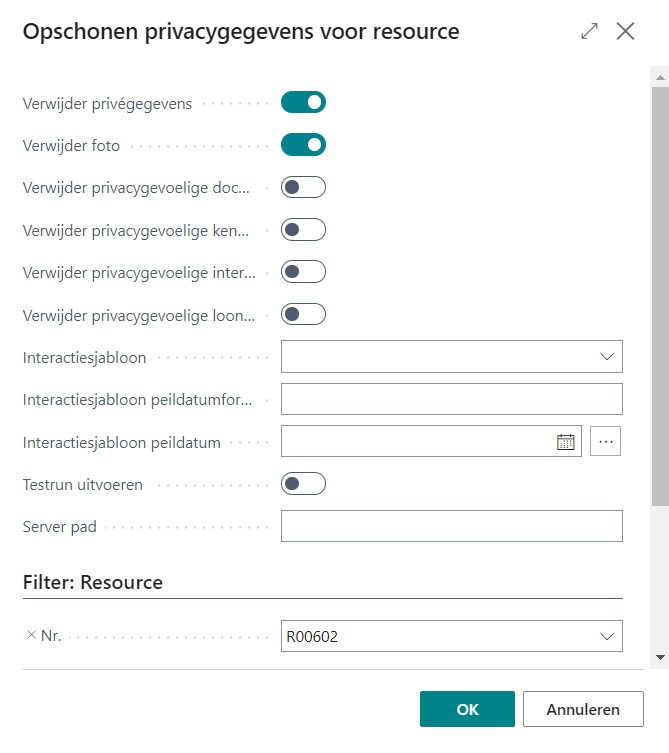This screenshot has width=669, height=753.
Task: Toggle Verwijder privacygevoelige loon... switch
Action: pos(303,314)
